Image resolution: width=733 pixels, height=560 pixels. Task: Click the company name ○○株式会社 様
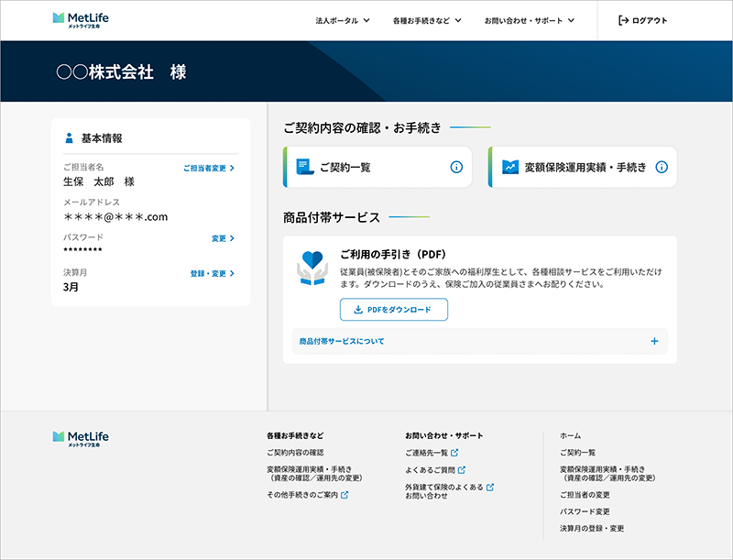121,72
